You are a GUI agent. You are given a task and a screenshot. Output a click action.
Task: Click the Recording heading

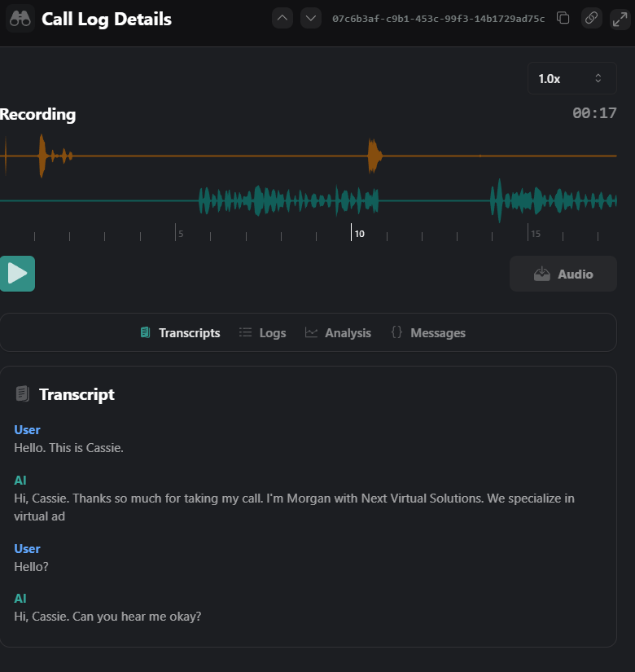coord(37,114)
